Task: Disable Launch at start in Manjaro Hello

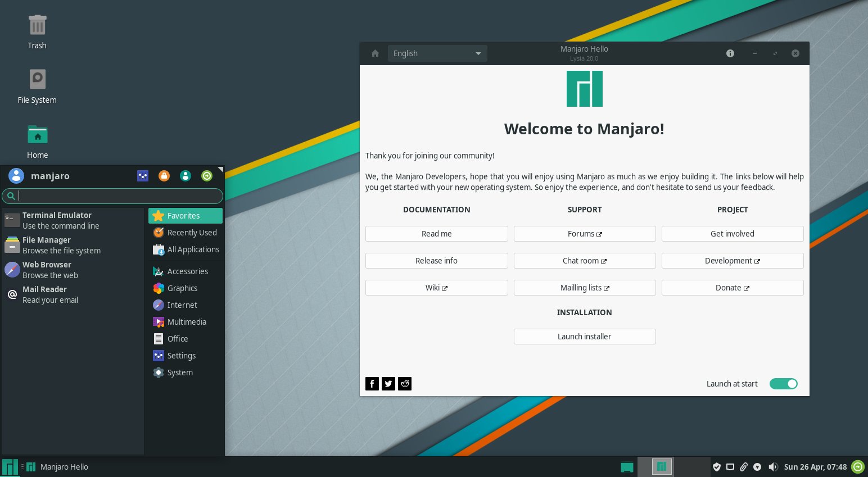Action: click(x=783, y=384)
